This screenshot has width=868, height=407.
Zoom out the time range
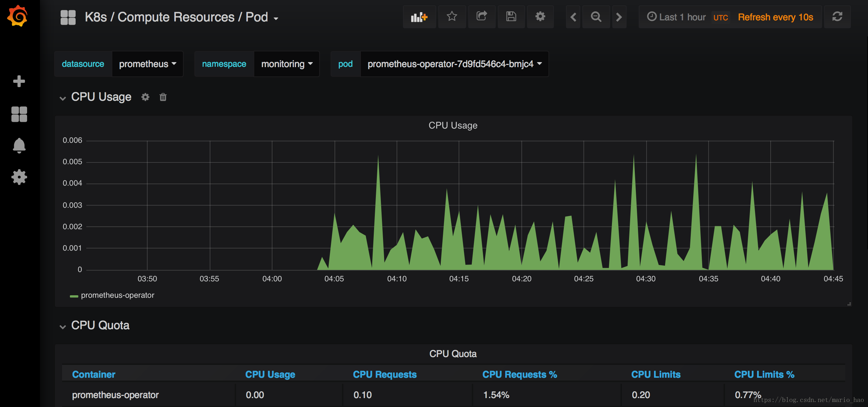(x=596, y=17)
